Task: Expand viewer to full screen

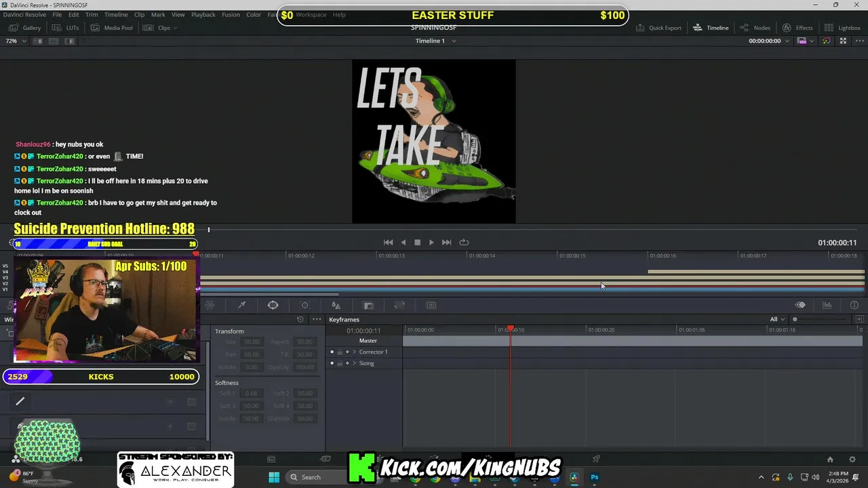Action: pyautogui.click(x=843, y=41)
